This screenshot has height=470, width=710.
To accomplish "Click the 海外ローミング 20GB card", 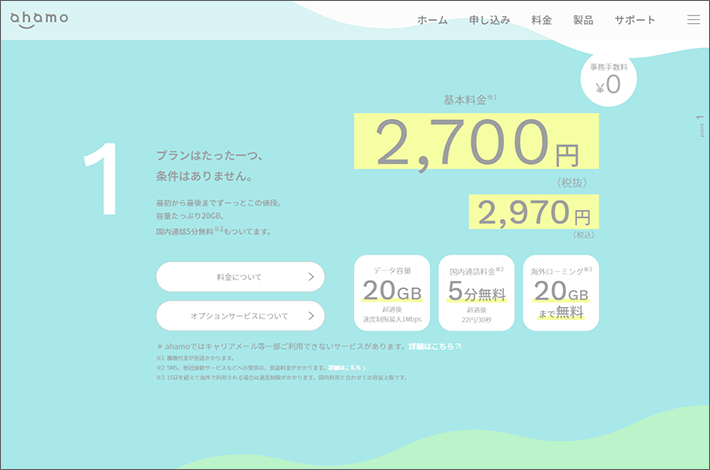I will pyautogui.click(x=561, y=293).
